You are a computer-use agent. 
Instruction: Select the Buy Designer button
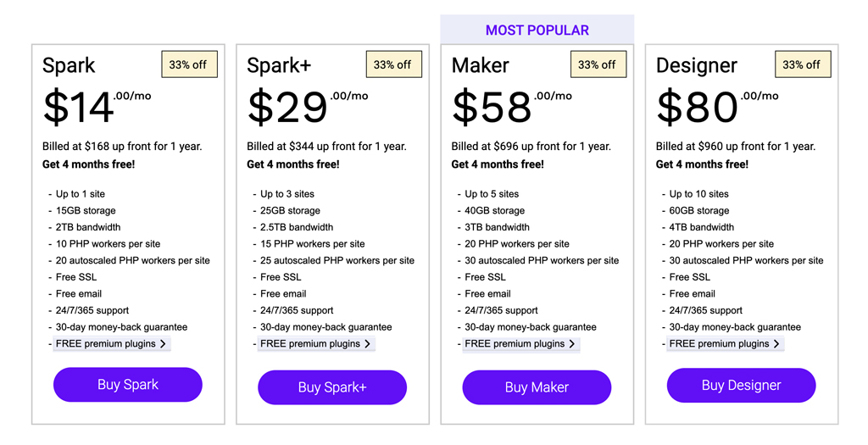tap(741, 386)
